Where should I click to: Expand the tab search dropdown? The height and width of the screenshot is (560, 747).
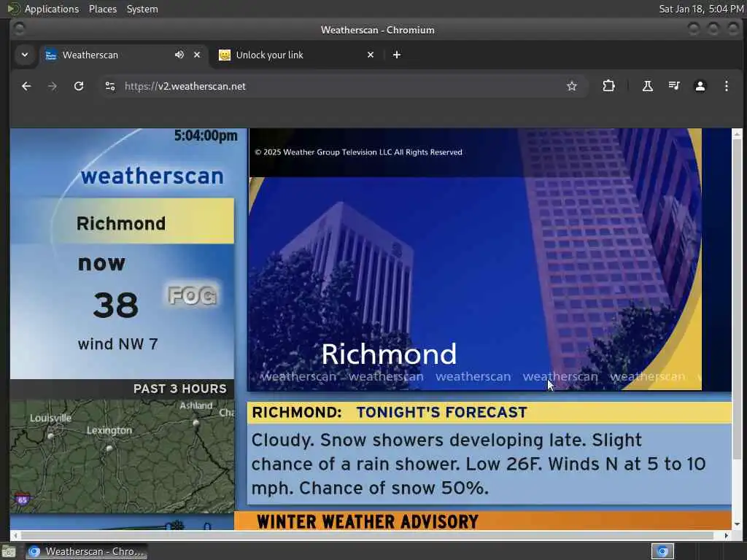point(25,55)
